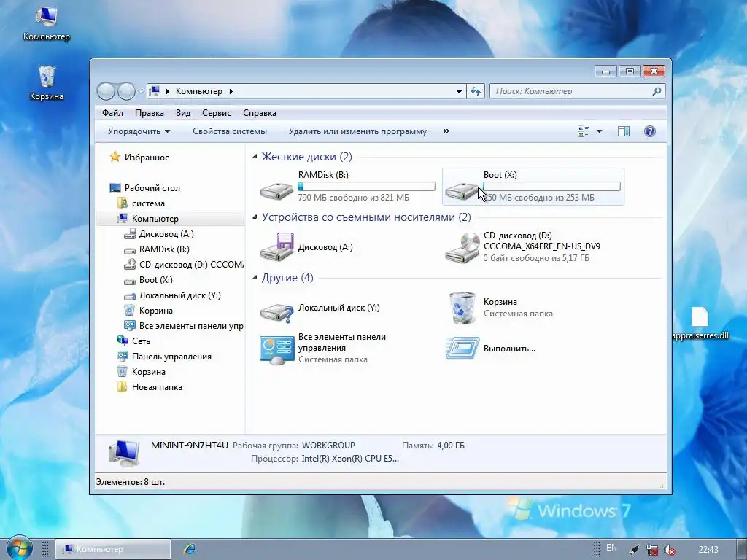Click the arrow after Компьютер in breadcrumb
This screenshot has height=560, width=747.
231,91
